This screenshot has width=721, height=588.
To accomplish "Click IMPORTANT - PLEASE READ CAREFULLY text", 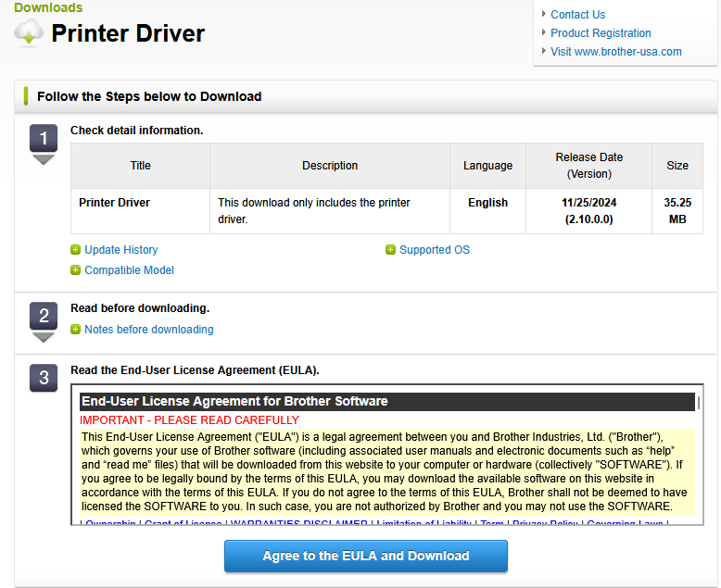I will click(189, 420).
